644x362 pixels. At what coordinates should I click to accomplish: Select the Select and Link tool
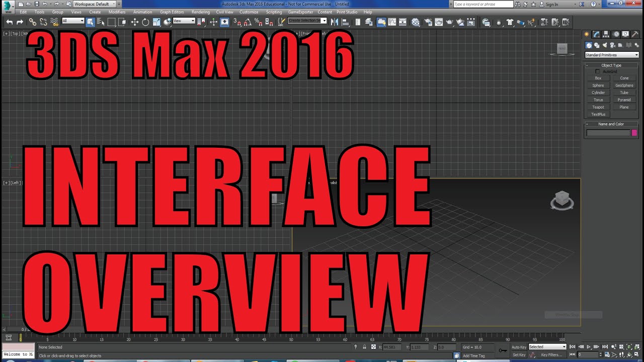click(x=32, y=22)
